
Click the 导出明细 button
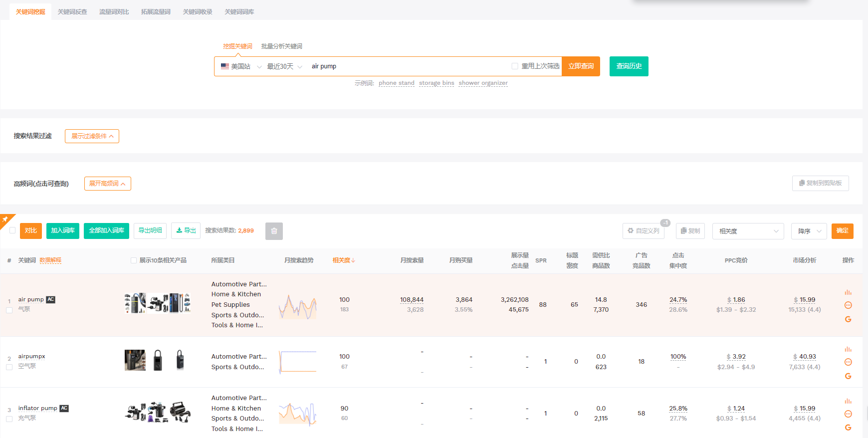coord(150,230)
